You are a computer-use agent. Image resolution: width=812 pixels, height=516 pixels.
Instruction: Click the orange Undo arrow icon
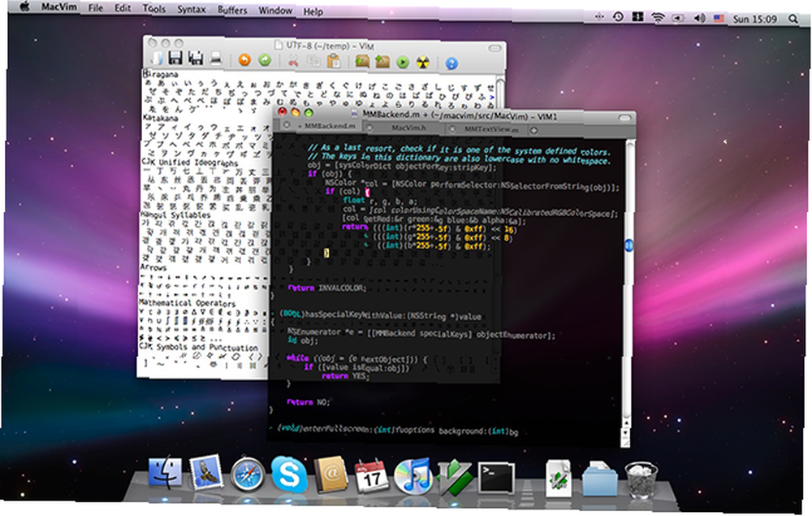pos(244,59)
